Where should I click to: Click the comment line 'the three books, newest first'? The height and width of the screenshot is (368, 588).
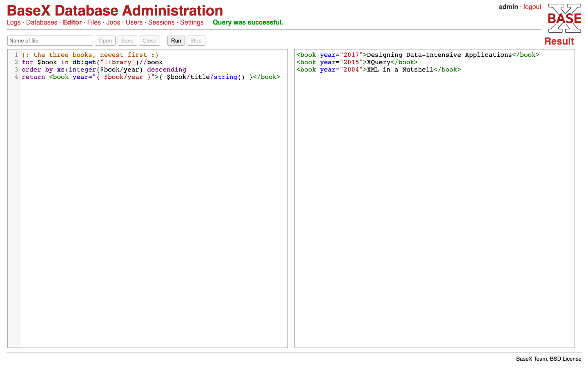pyautogui.click(x=90, y=55)
